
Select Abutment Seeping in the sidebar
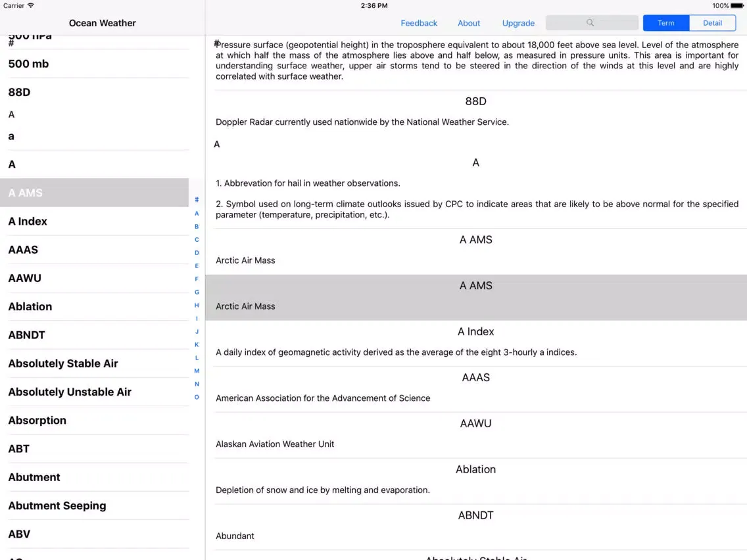(x=94, y=505)
